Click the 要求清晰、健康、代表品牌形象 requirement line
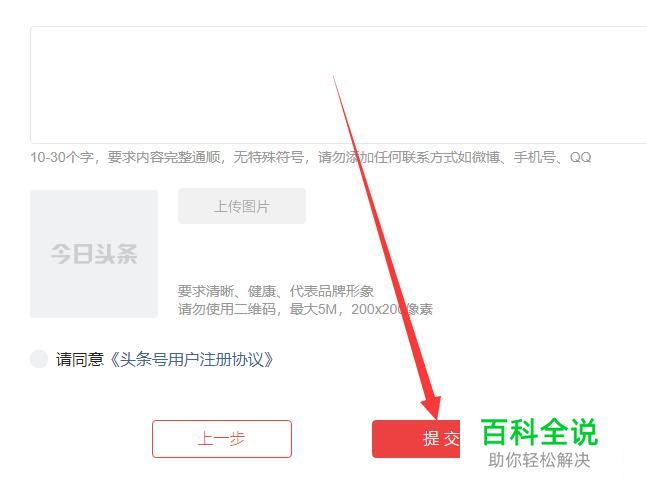The height and width of the screenshot is (503, 647). click(x=276, y=291)
